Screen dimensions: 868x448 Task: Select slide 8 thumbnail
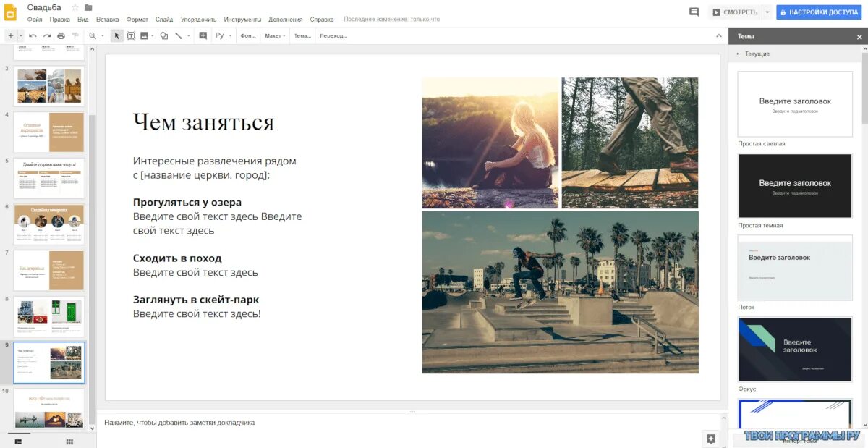click(49, 316)
